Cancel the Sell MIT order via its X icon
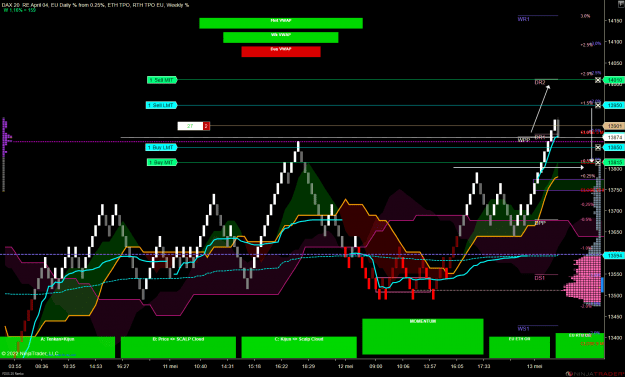 [598, 80]
